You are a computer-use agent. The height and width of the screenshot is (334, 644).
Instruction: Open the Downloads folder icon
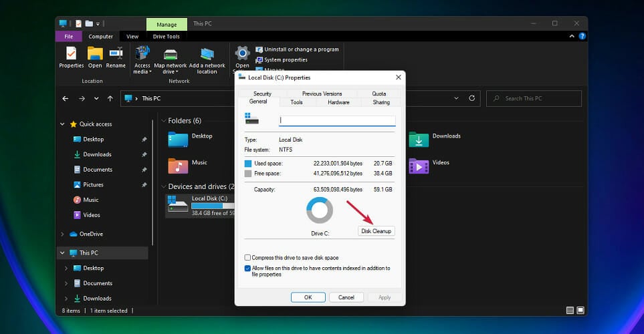419,140
